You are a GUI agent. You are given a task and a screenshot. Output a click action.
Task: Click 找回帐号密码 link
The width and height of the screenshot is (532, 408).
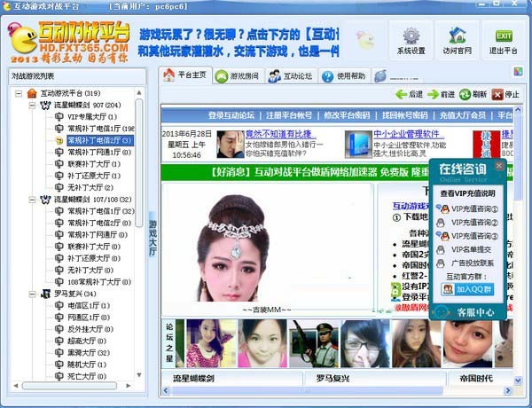pyautogui.click(x=405, y=115)
